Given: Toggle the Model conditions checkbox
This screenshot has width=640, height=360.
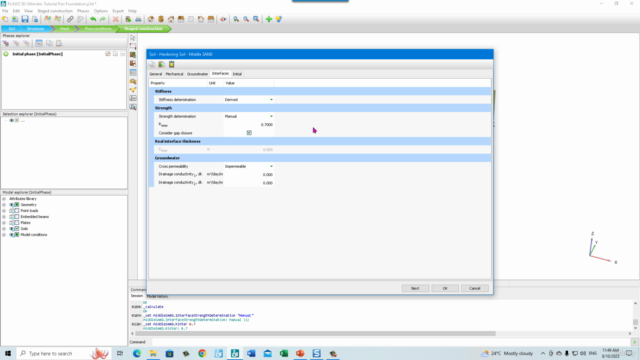Looking at the screenshot, I should point(17,235).
